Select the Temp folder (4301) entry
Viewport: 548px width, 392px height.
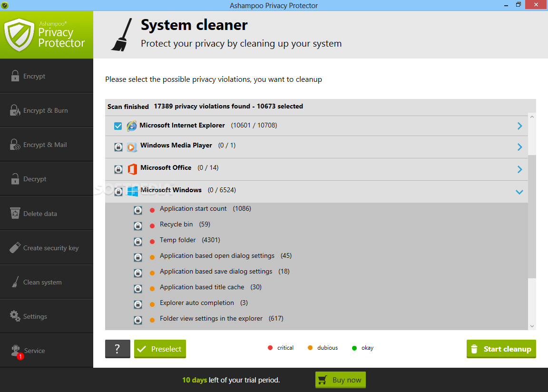[190, 240]
